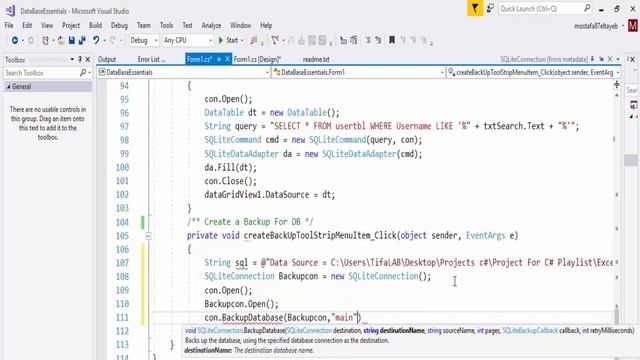Switch to the Output tab

coord(107,60)
